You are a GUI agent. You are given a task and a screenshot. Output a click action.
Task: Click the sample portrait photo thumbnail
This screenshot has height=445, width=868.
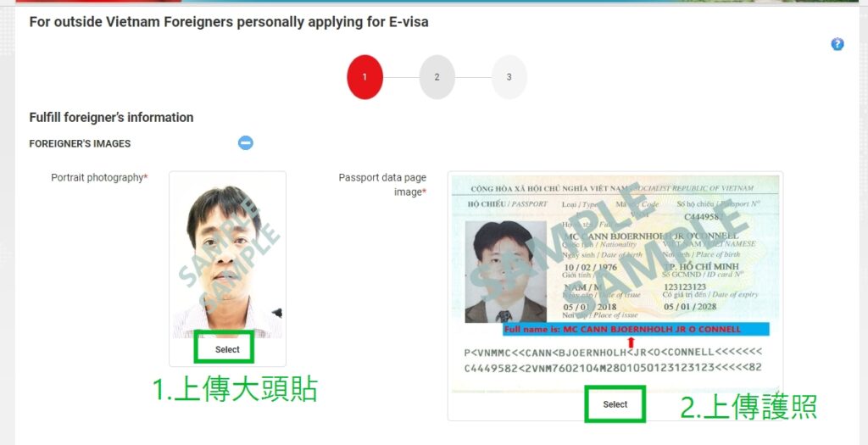click(227, 261)
